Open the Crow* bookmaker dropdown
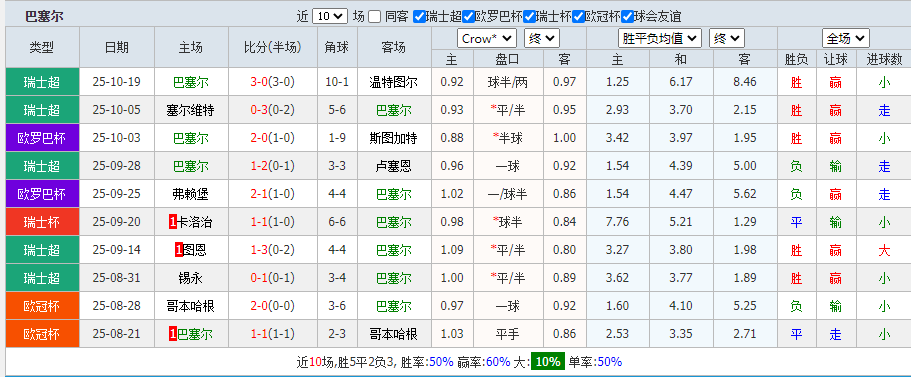This screenshot has width=911, height=377. pyautogui.click(x=487, y=38)
